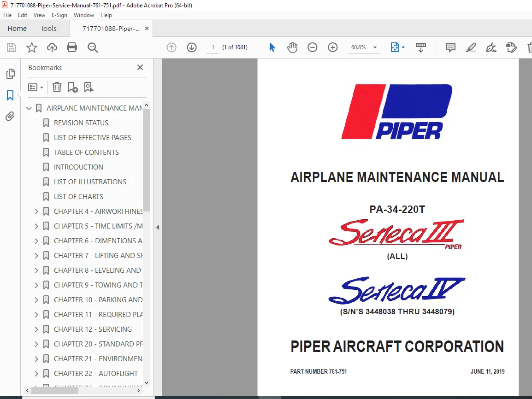This screenshot has height=399, width=532.
Task: Open the View menu
Action: coord(39,15)
